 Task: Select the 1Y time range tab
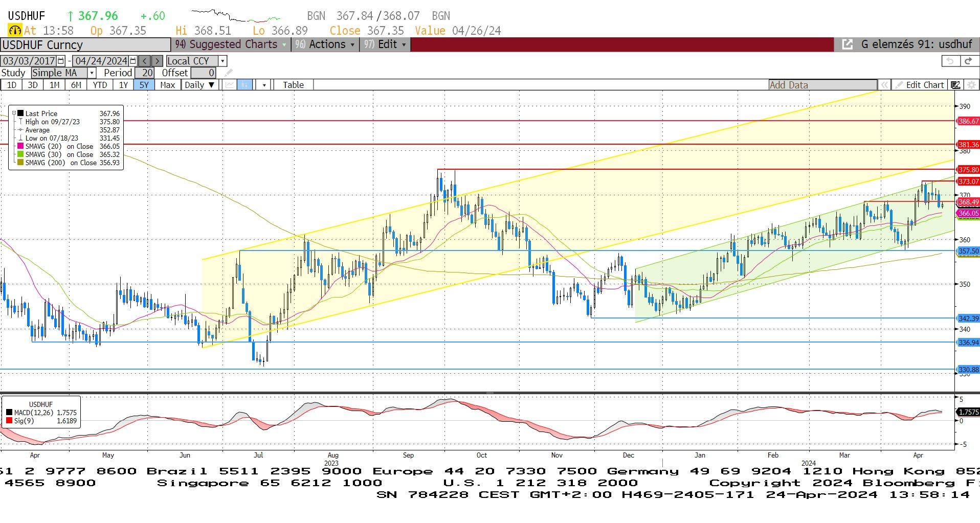point(123,85)
